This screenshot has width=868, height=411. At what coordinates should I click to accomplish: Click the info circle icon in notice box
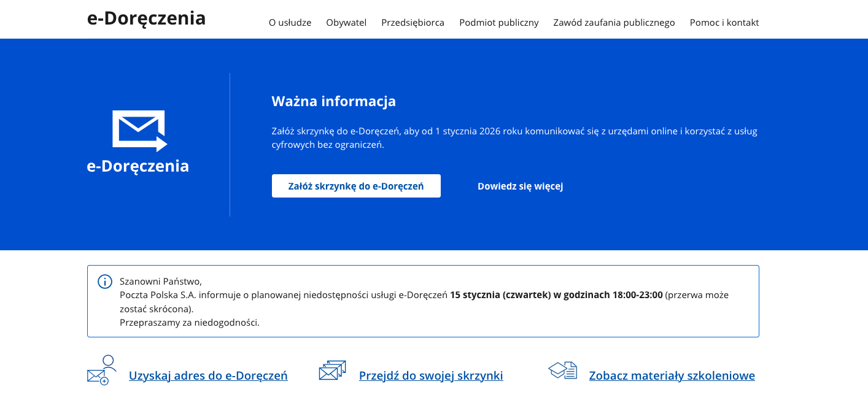point(105,282)
